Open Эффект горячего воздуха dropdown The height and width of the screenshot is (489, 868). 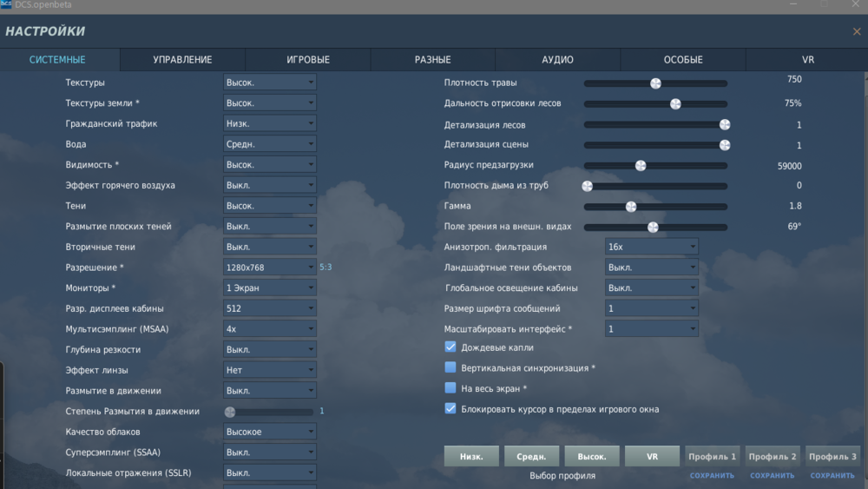[x=270, y=185]
